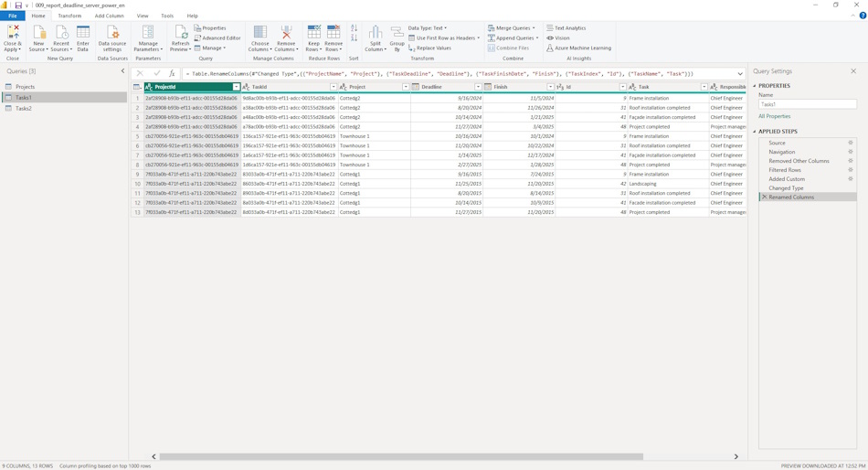
Task: Switch to the Add Column tab
Action: tap(109, 16)
